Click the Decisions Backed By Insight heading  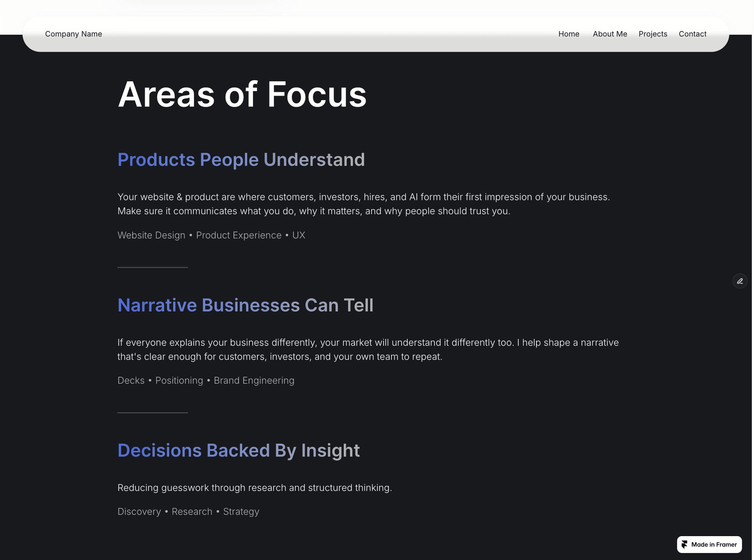click(x=239, y=450)
